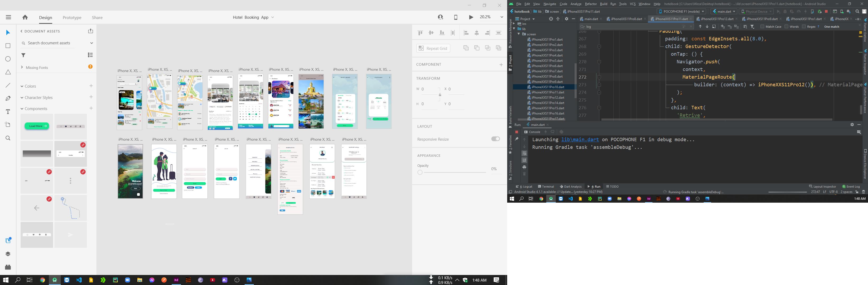
Task: Select the Ellipse tool
Action: coord(8,59)
